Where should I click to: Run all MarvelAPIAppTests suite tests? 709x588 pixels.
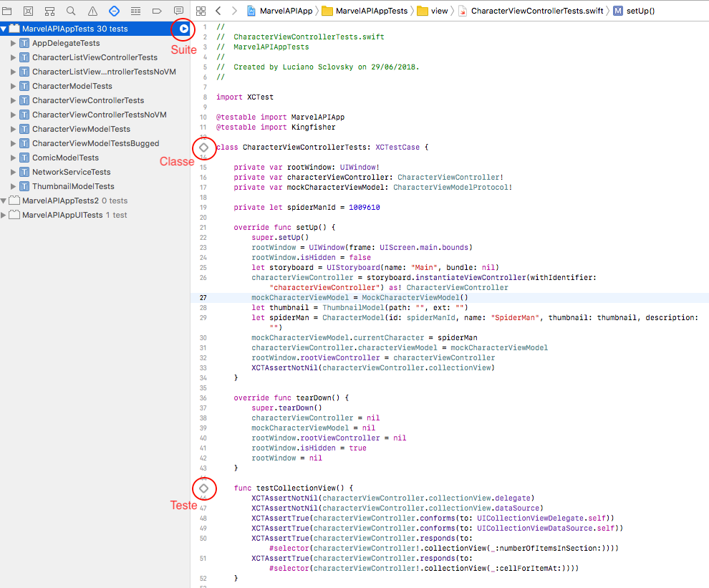pos(183,29)
